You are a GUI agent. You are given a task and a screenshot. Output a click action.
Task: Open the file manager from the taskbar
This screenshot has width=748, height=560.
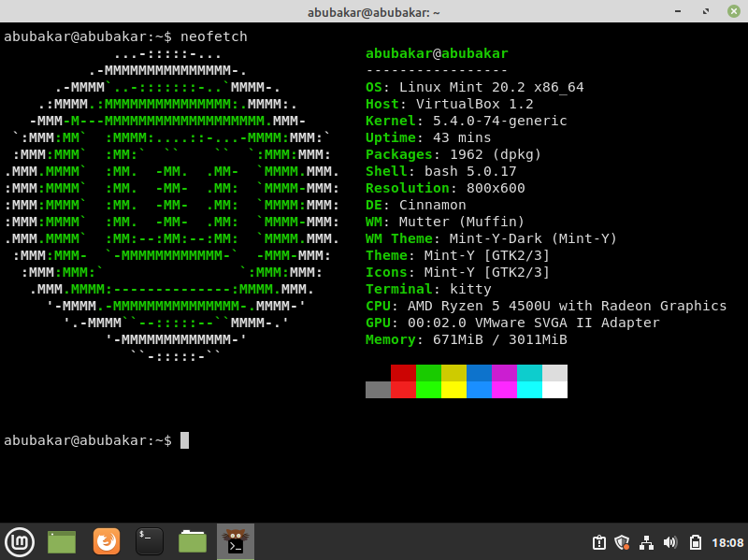[x=192, y=541]
